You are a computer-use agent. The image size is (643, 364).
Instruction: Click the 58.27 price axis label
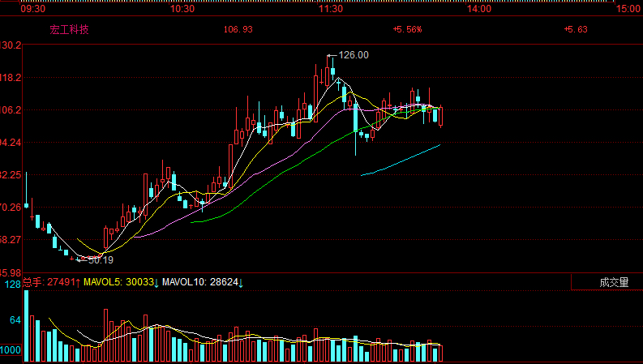pos(11,239)
